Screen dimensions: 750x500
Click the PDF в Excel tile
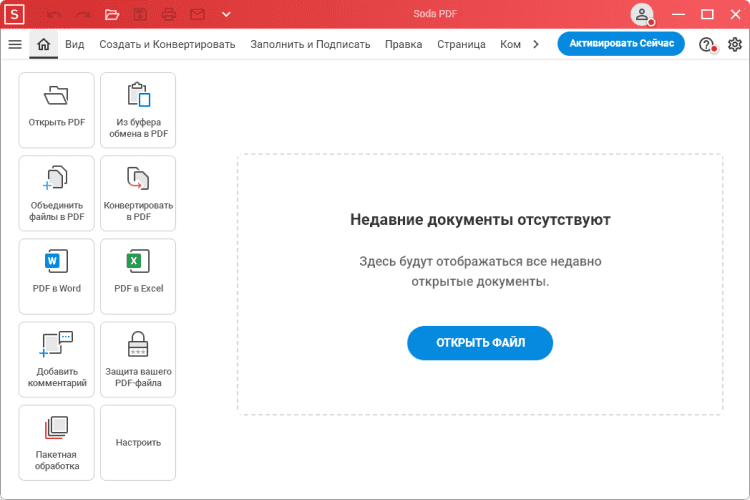tap(138, 277)
